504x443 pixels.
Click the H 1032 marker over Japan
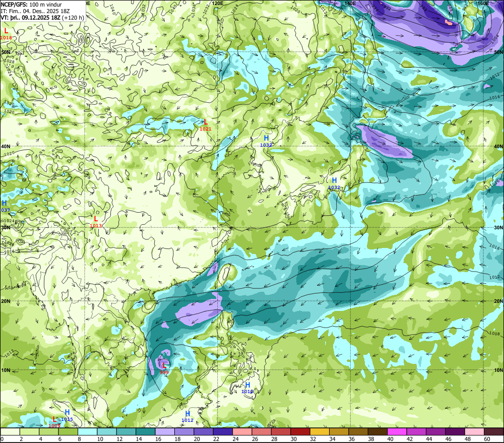[334, 183]
